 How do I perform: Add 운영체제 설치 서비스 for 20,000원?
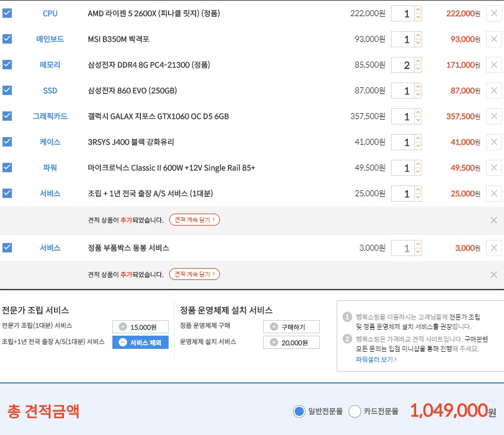pos(291,342)
